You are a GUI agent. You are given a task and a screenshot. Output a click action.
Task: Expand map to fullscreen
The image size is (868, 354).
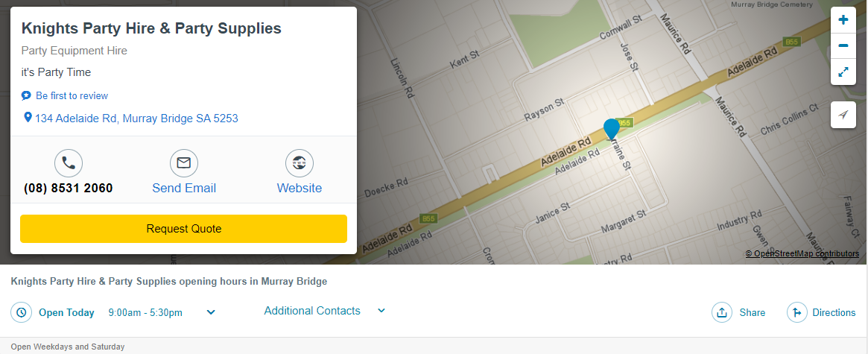pyautogui.click(x=843, y=72)
